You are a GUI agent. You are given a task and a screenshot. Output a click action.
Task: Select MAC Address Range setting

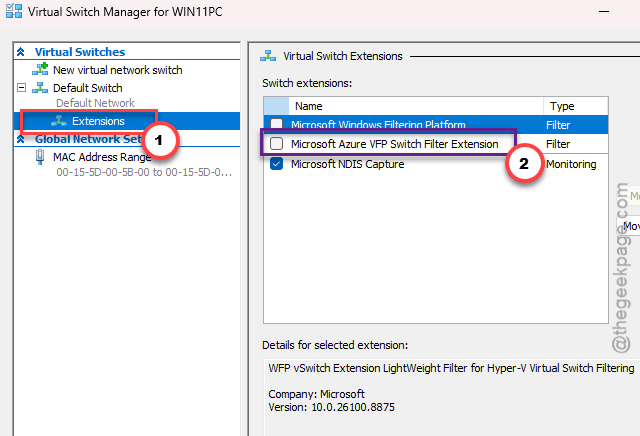[x=102, y=157]
